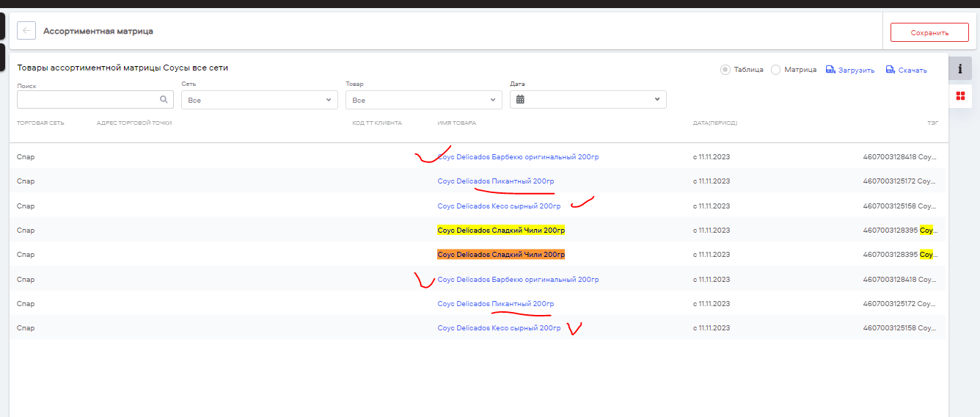This screenshot has height=417, width=980.
Task: Click the icon beside Скачать
Action: point(890,70)
